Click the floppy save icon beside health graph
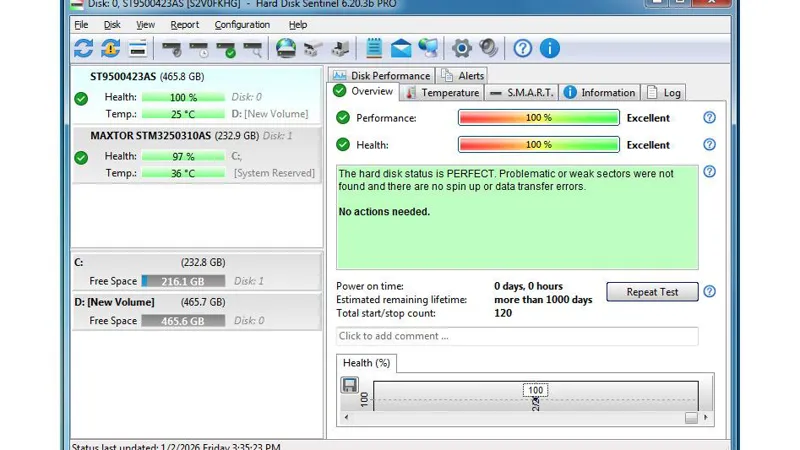 [350, 385]
